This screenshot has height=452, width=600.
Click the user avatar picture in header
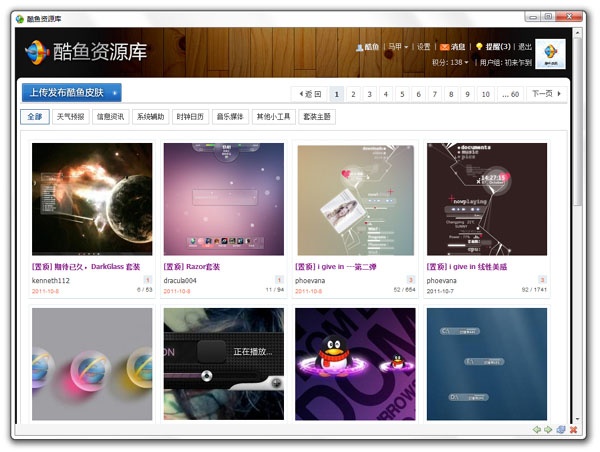click(x=550, y=54)
